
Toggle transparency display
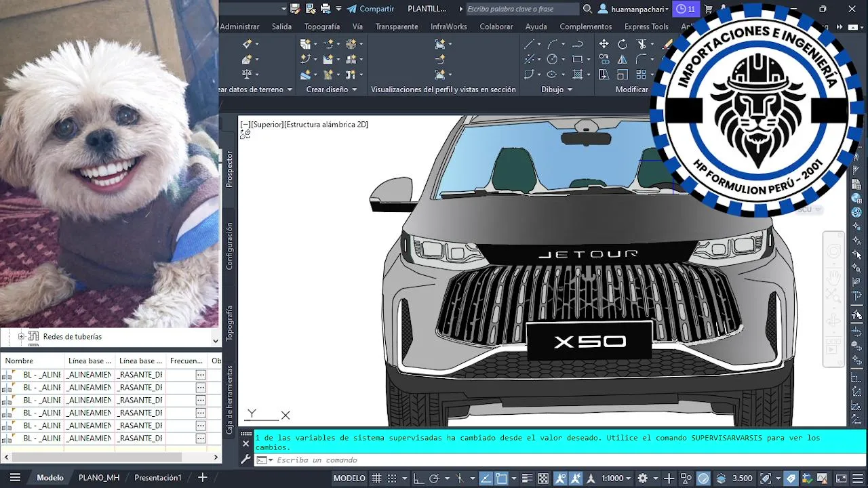pyautogui.click(x=543, y=478)
